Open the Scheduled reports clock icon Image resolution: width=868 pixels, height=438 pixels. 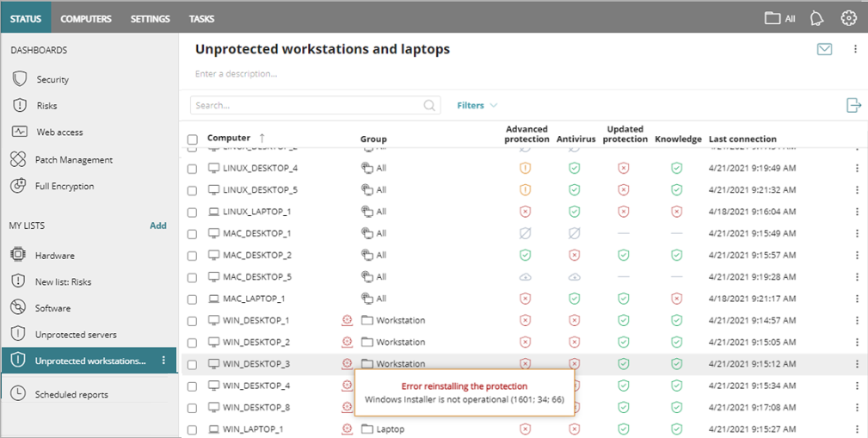[18, 392]
